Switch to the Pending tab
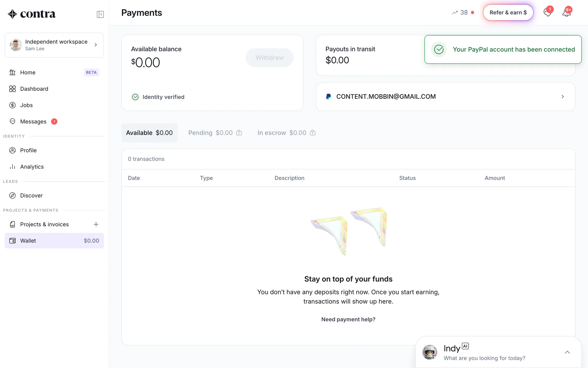The image size is (588, 368). [x=215, y=133]
